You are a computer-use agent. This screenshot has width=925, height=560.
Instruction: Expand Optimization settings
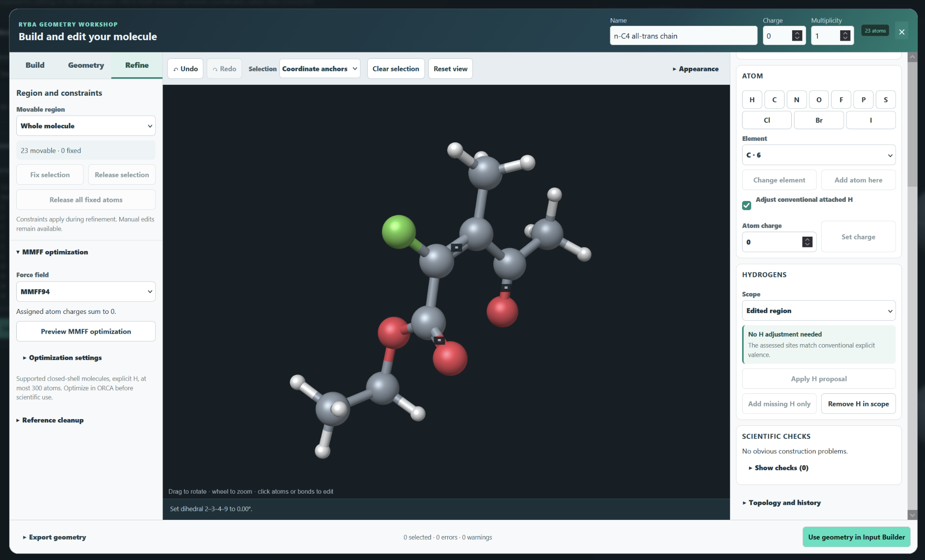click(x=62, y=358)
